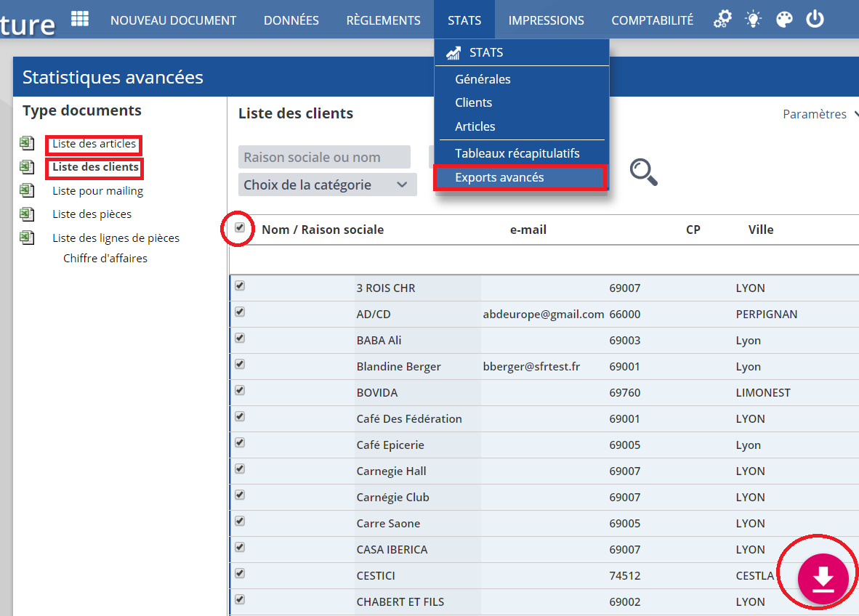The image size is (859, 616).
Task: Open Liste des lignes de pièces
Action: click(x=116, y=238)
